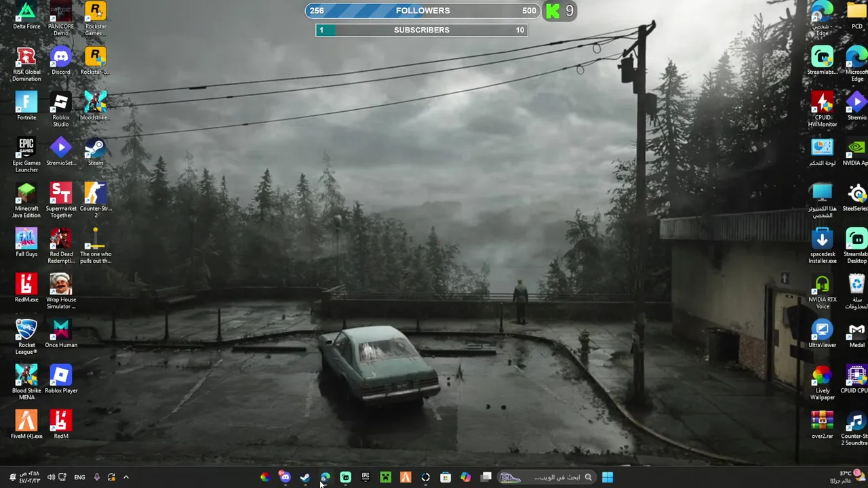Open the NVIDIA App shortcut

[856, 152]
